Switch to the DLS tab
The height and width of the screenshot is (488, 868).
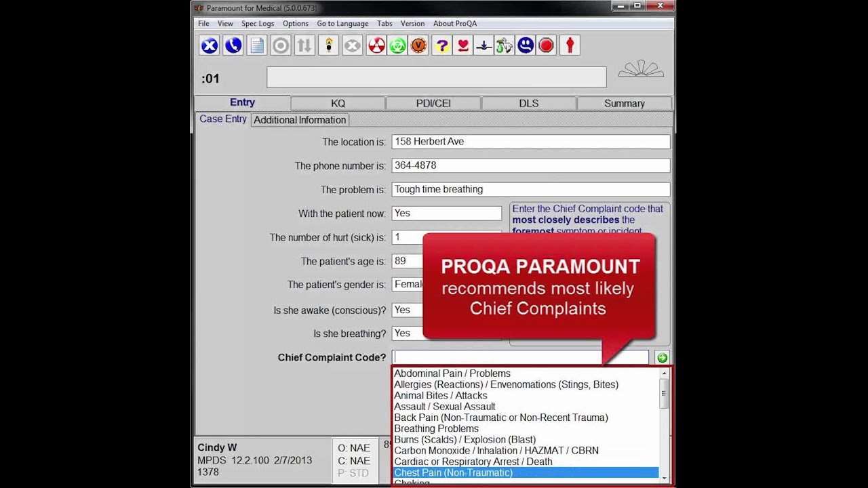pos(529,103)
